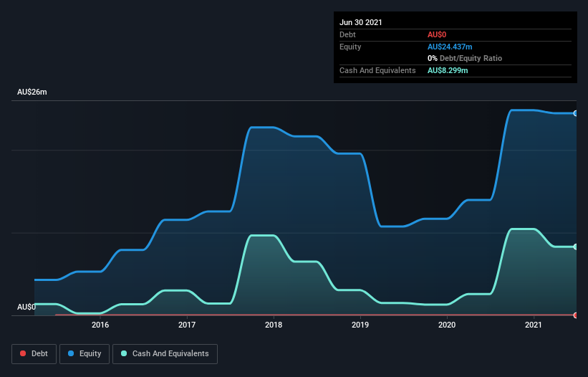Click the Jun 30 2021 tooltip date
The image size is (588, 377).
pos(361,22)
